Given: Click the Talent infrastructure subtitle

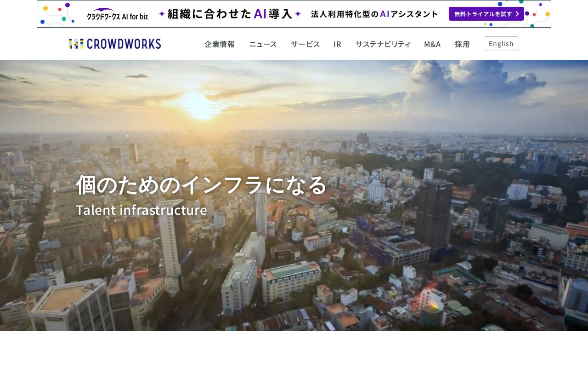Looking at the screenshot, I should [x=141, y=210].
